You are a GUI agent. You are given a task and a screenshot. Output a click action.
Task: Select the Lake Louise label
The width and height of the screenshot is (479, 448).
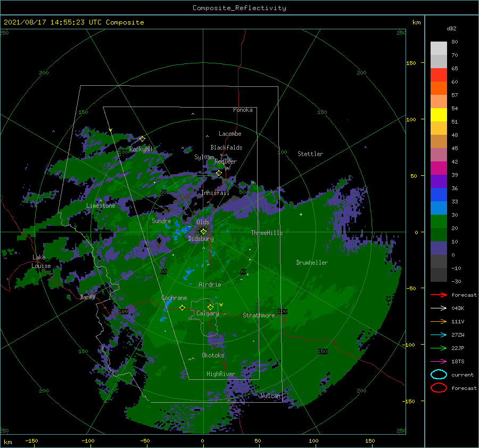(41, 262)
